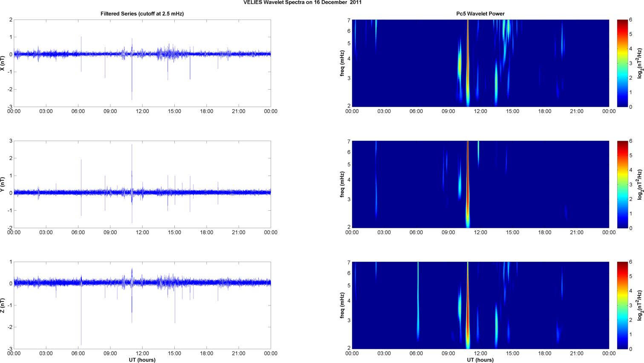
Task: Click 'freq (mHz)' label of the X spectrogram
Action: (x=342, y=63)
